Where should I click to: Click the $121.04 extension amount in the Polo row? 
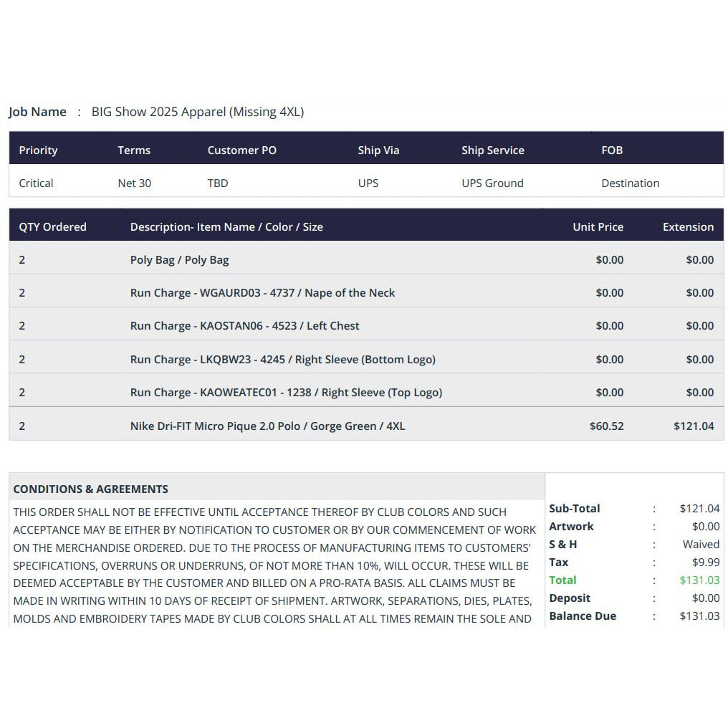point(694,426)
